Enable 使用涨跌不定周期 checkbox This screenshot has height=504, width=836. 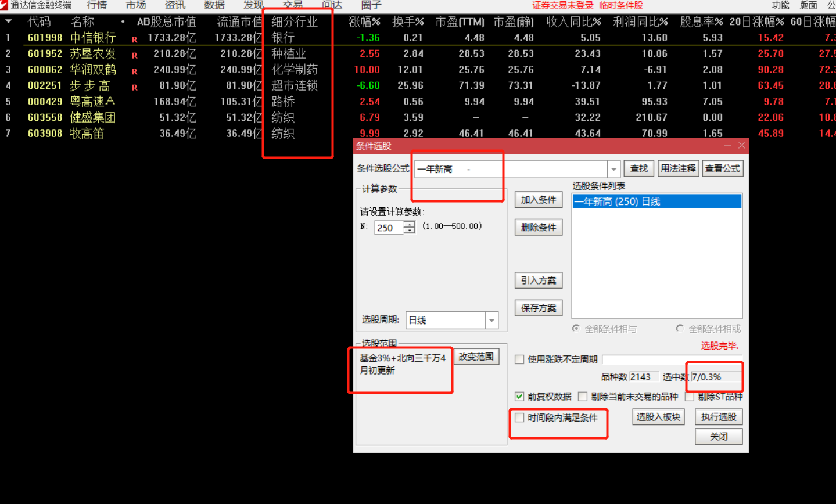pos(519,359)
